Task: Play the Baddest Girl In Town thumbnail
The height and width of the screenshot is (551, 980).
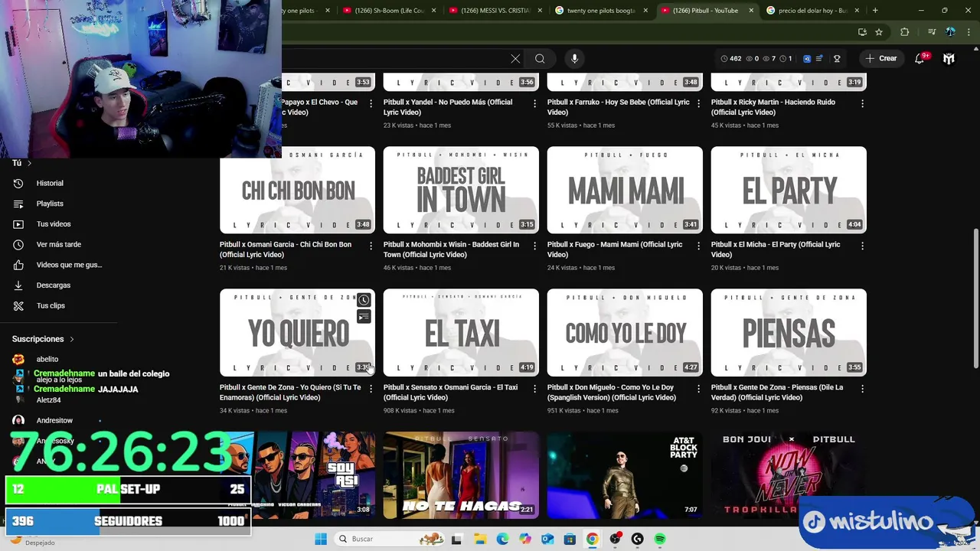Action: (461, 190)
